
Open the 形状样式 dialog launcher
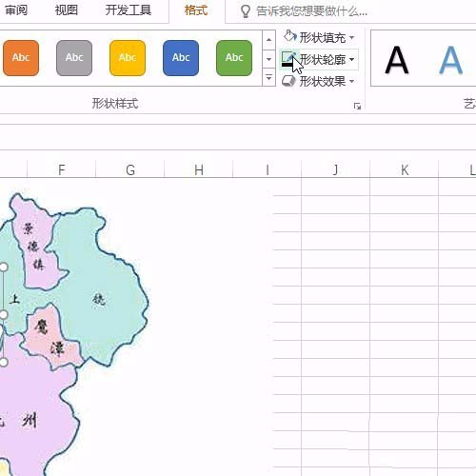click(x=357, y=107)
